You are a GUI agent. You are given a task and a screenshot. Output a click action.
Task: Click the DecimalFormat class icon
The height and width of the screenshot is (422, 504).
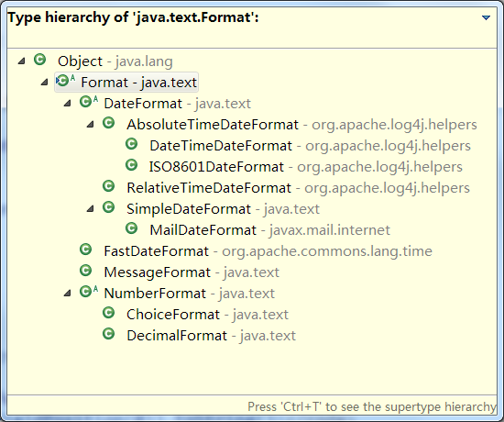[109, 334]
